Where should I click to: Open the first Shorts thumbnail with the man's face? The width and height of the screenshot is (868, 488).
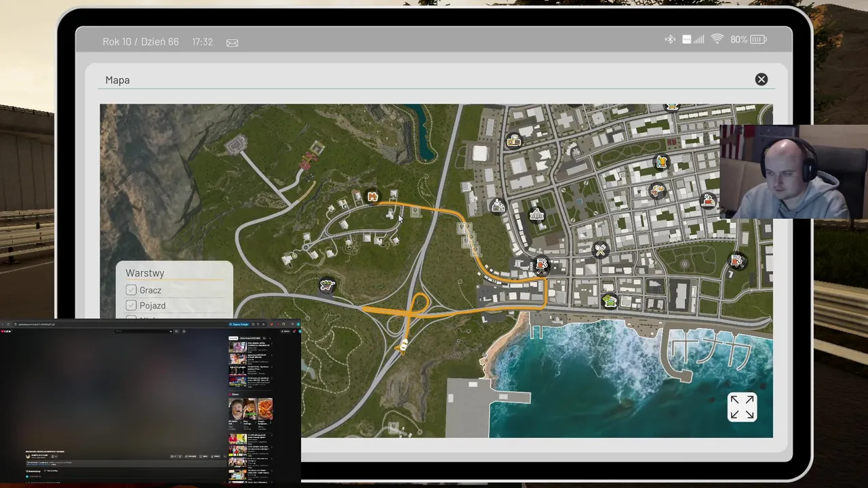tap(235, 409)
